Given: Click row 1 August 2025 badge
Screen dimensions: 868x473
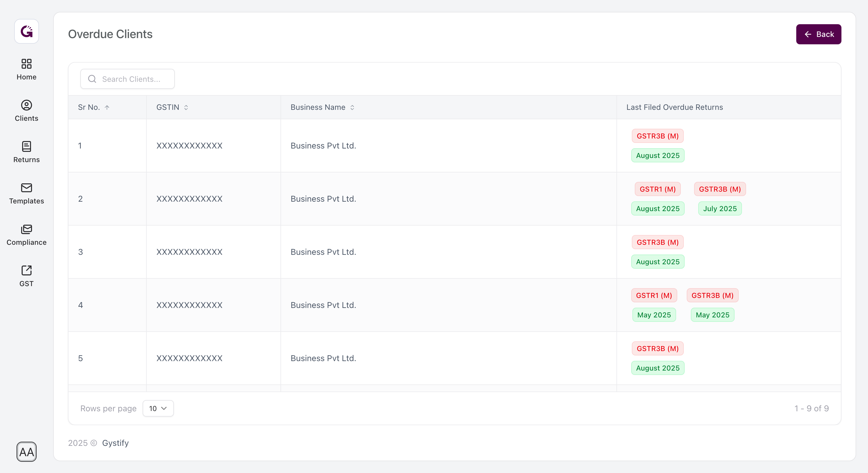Looking at the screenshot, I should click(x=657, y=155).
